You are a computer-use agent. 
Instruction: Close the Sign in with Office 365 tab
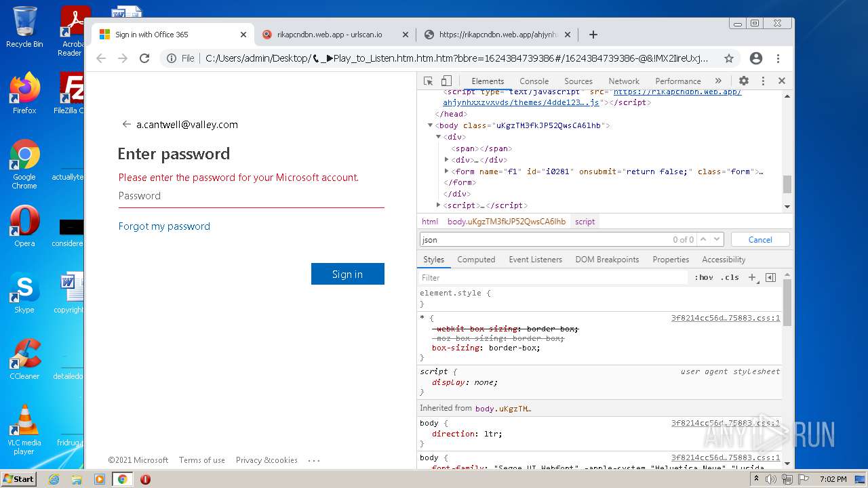pyautogui.click(x=243, y=35)
